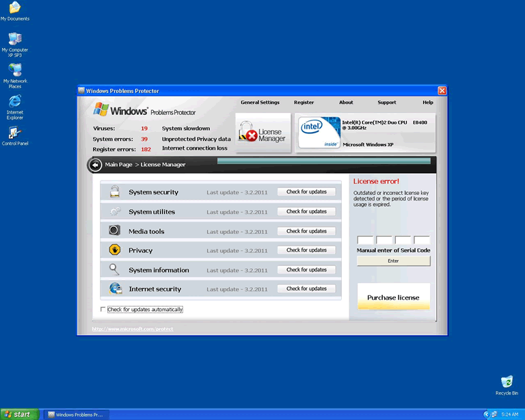Select the System security lock icon
Screen dimensions: 525x420
point(115,192)
